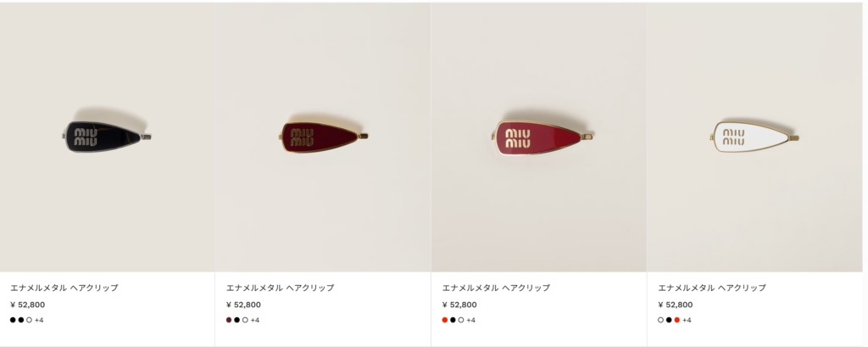This screenshot has height=347, width=868.
Task: Click the product title under the red clip
Action: pyautogui.click(x=496, y=288)
